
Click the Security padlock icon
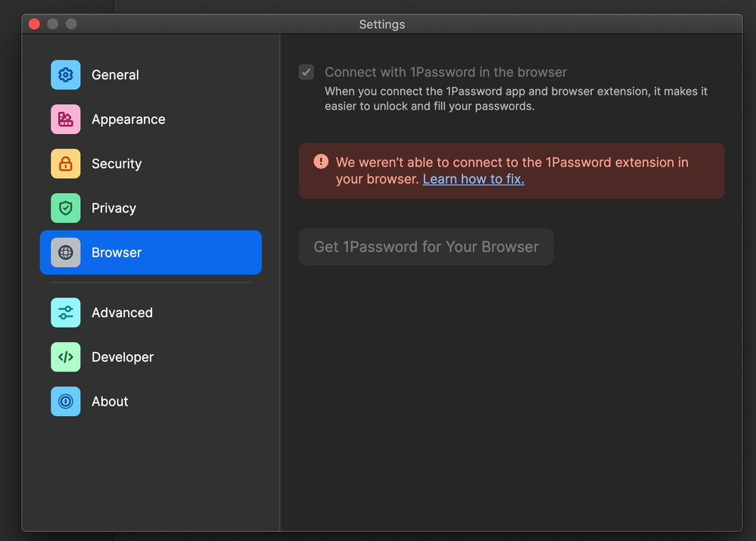[x=66, y=163]
